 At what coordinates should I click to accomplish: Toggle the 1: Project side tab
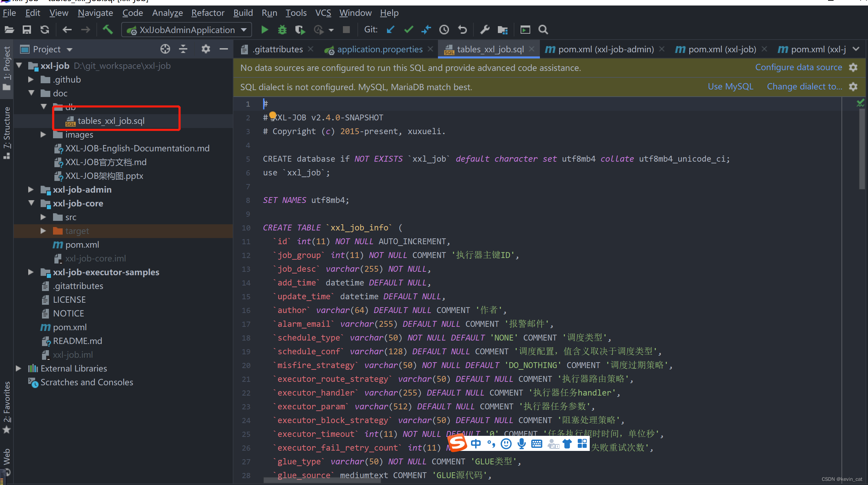click(7, 68)
